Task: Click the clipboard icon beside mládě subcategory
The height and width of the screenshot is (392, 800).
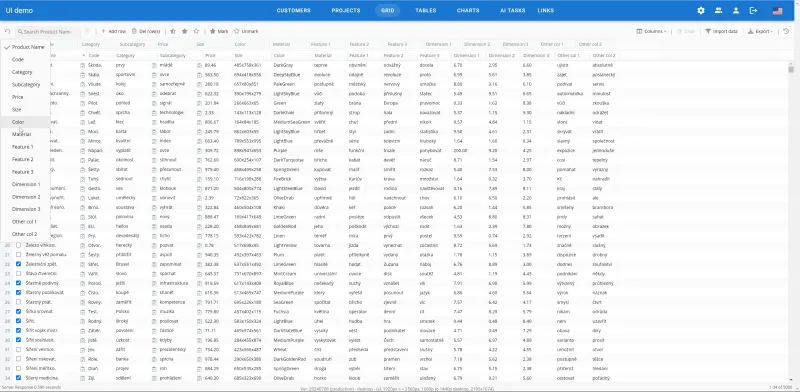Action: (154, 65)
